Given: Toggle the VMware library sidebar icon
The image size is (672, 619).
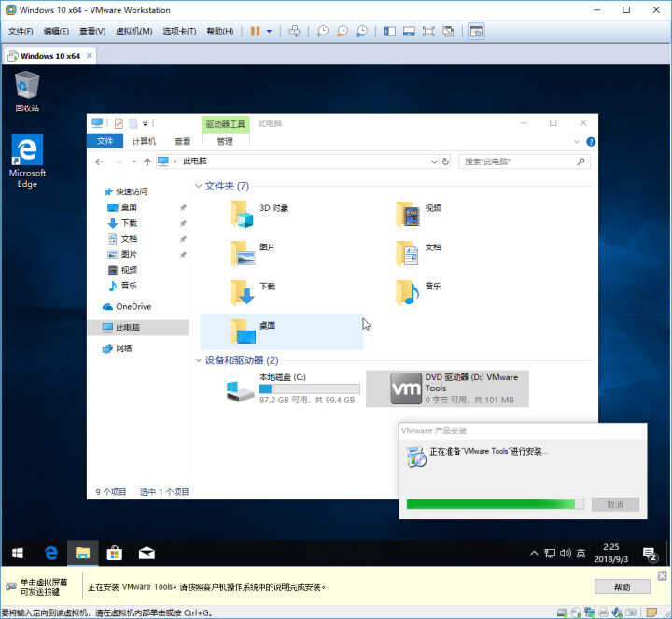Looking at the screenshot, I should point(389,32).
